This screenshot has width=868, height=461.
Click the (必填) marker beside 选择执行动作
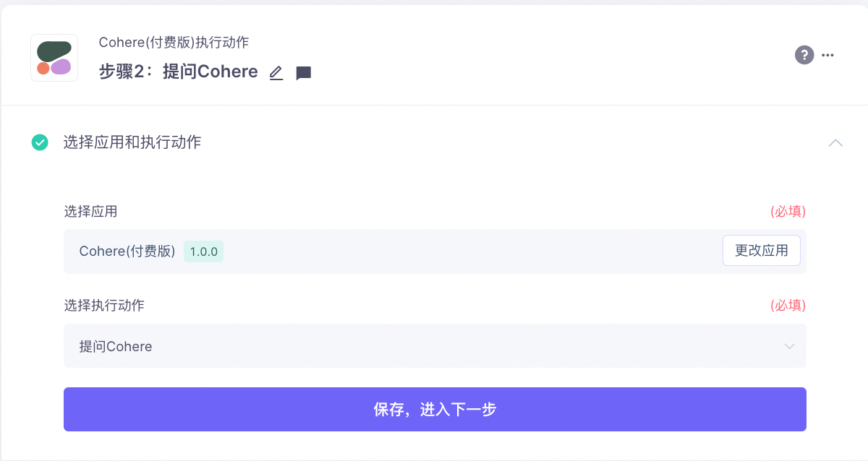tap(788, 305)
